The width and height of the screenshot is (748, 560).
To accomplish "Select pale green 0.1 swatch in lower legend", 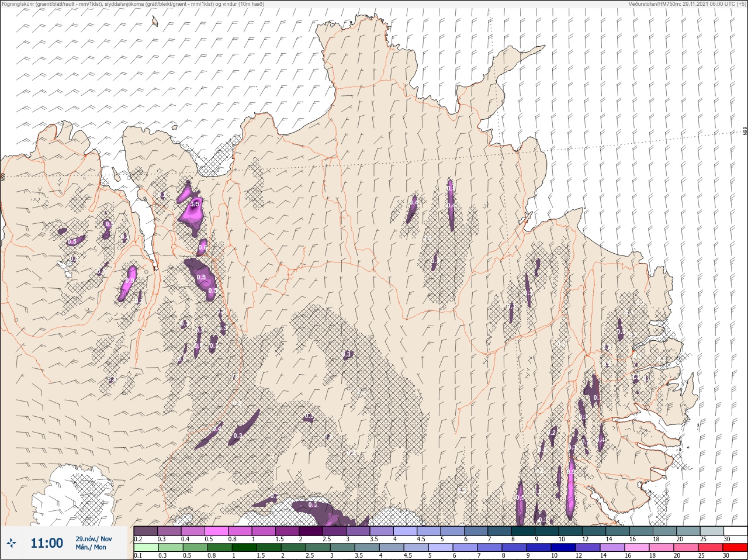I will click(146, 548).
